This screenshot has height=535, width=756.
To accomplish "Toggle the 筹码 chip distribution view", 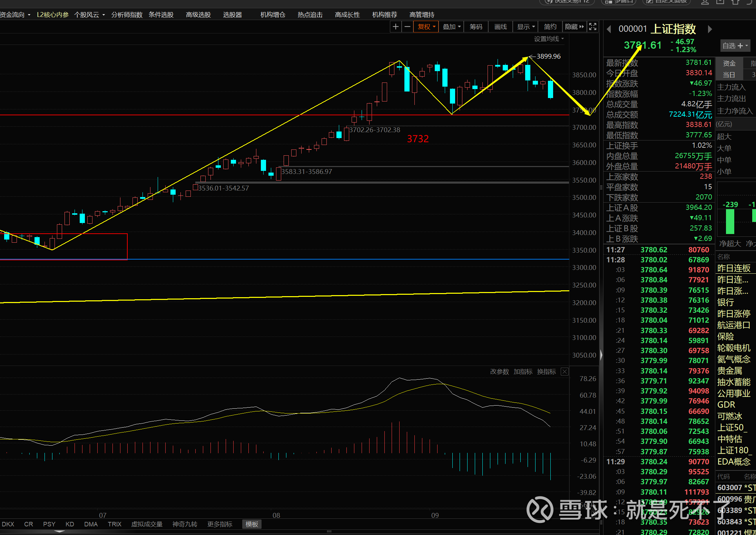I will coord(476,27).
